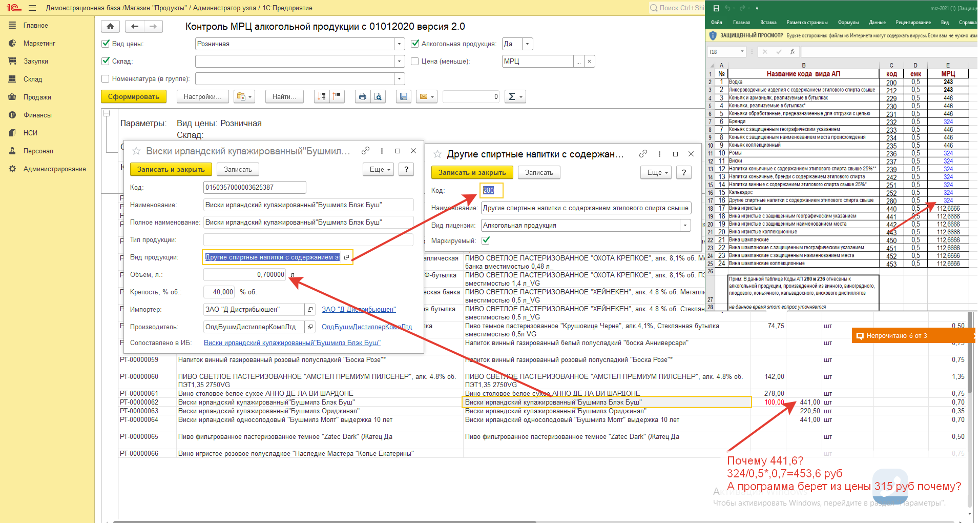Print the report with printer icon
The height and width of the screenshot is (523, 980).
click(363, 96)
